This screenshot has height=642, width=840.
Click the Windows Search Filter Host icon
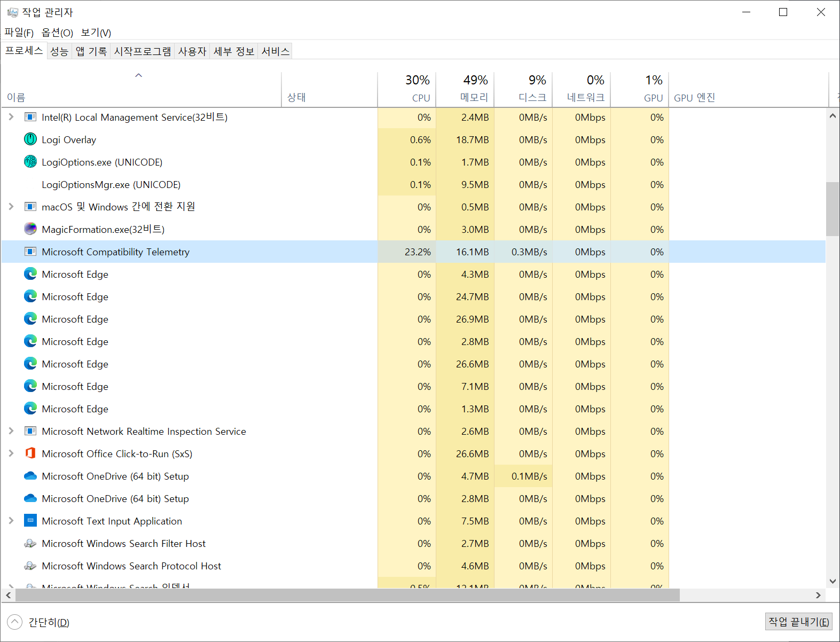coord(30,543)
